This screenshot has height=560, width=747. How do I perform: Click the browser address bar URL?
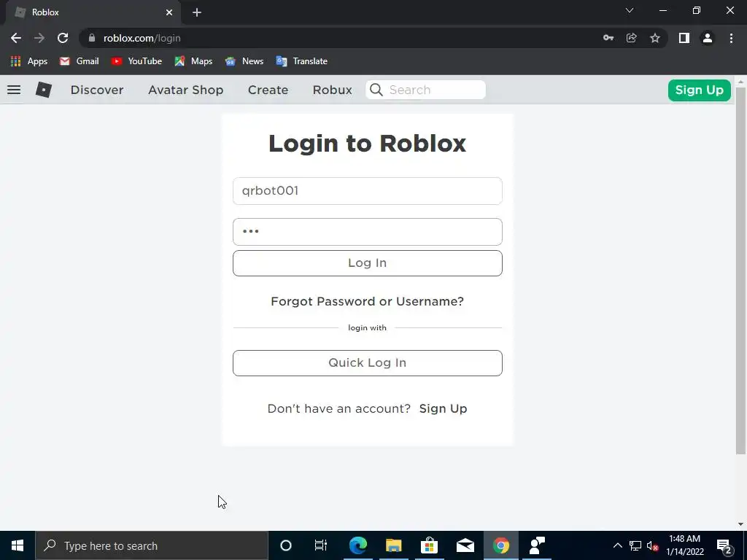click(x=142, y=38)
